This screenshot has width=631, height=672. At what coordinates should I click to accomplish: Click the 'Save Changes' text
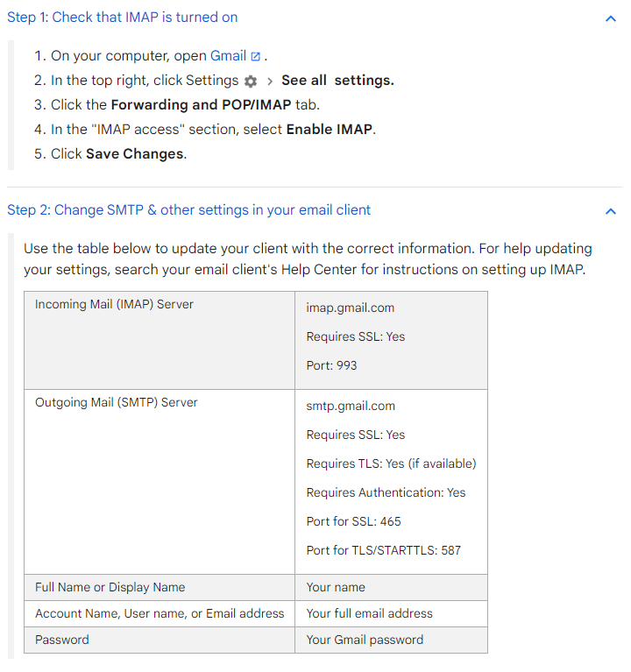pos(135,153)
